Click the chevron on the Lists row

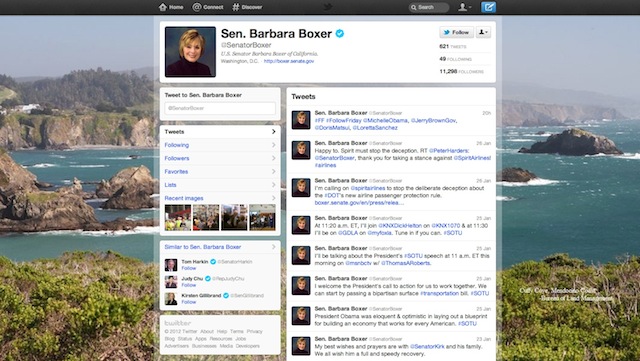273,185
